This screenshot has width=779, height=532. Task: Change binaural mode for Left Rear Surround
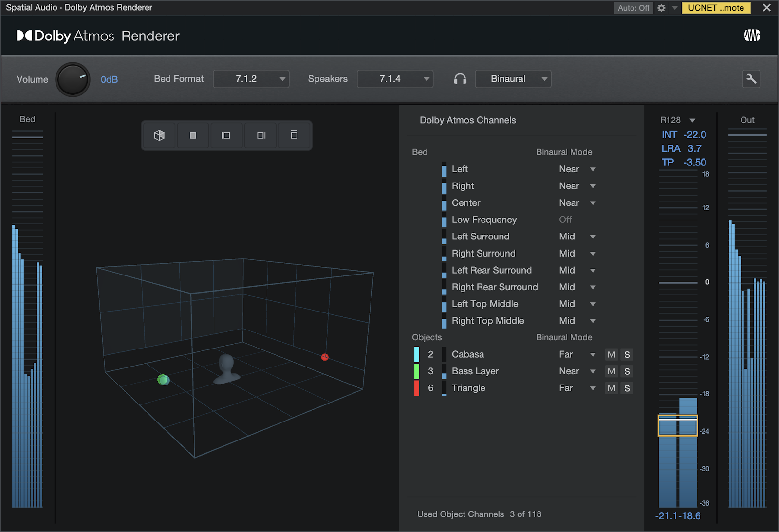click(577, 270)
